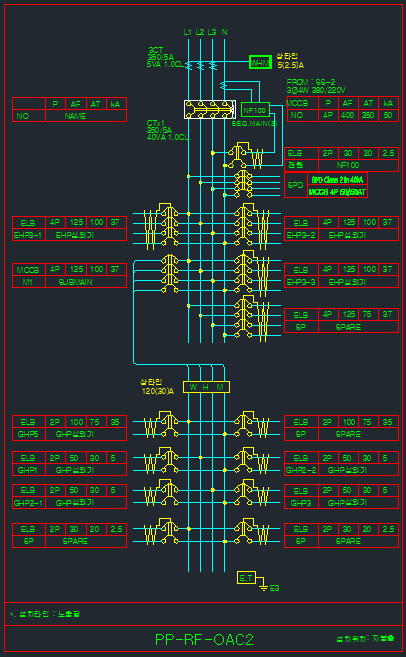This screenshot has height=657, width=406.
Task: Select the GHP5 circuit cell
Action: 29,434
